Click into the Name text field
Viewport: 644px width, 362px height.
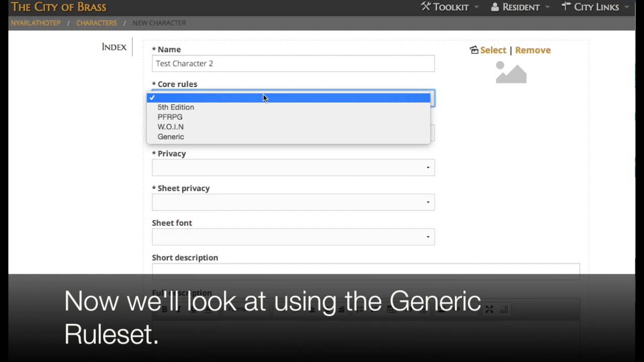pyautogui.click(x=293, y=63)
